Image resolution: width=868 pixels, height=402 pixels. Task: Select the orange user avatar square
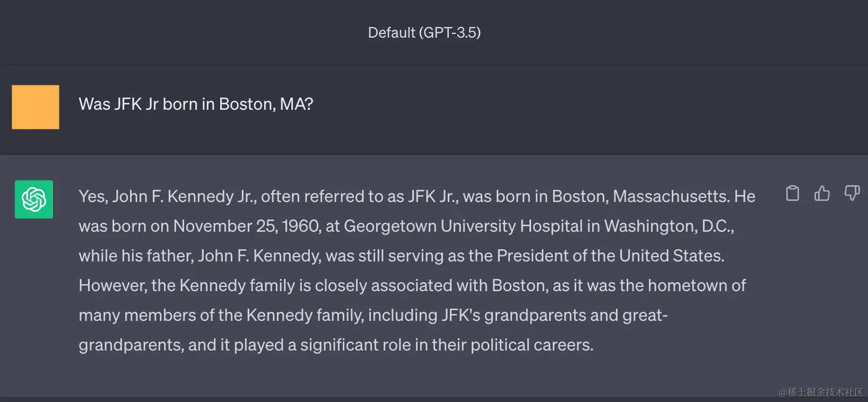click(x=36, y=107)
